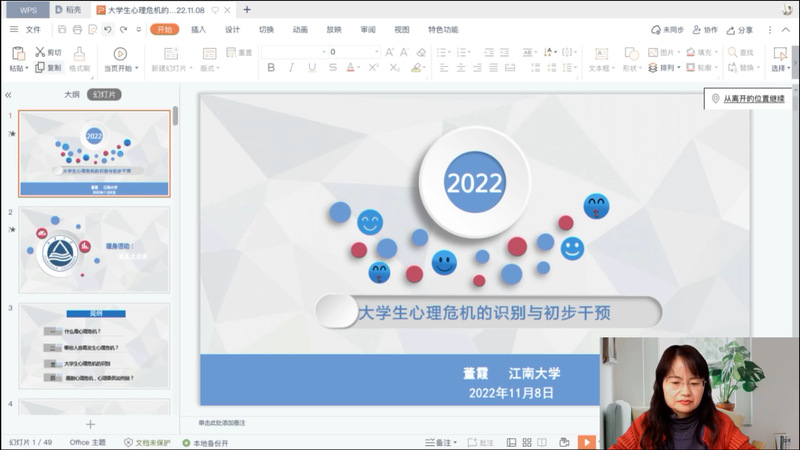The image size is (800, 450).
Task: Toggle the Slides (幻灯片) panel view
Action: pyautogui.click(x=104, y=94)
